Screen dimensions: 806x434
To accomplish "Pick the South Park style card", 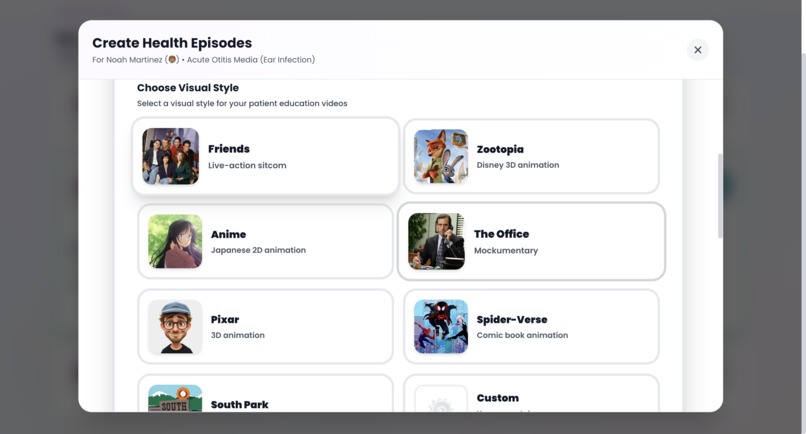I will 266,393.
